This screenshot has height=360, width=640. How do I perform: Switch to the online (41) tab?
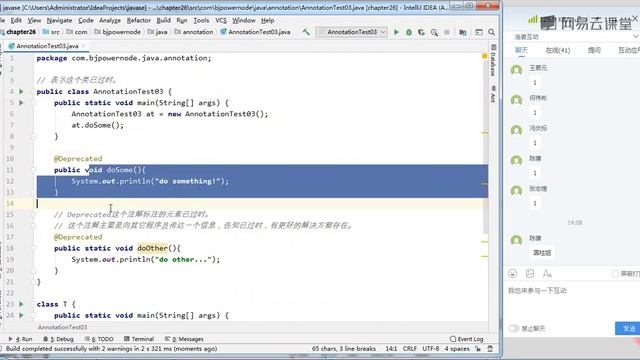[558, 50]
